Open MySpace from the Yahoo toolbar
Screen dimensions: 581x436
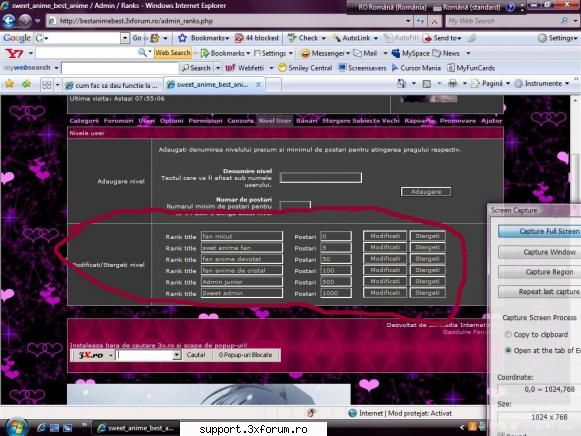410,53
